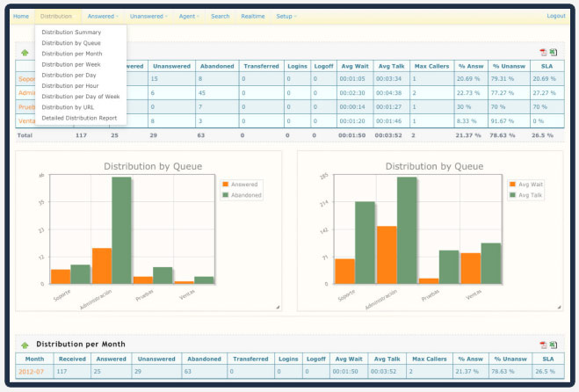Click green up arrow beside Distribution per Month
579x392 pixels.
click(x=25, y=345)
